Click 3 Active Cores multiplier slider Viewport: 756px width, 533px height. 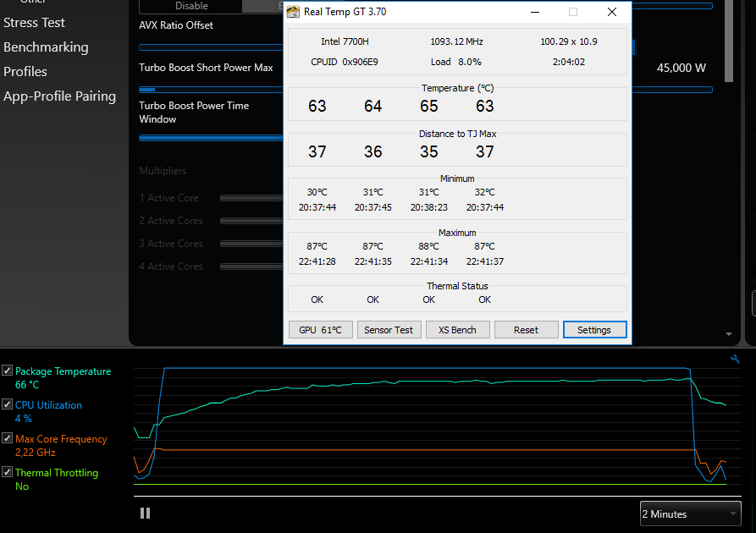click(x=251, y=244)
